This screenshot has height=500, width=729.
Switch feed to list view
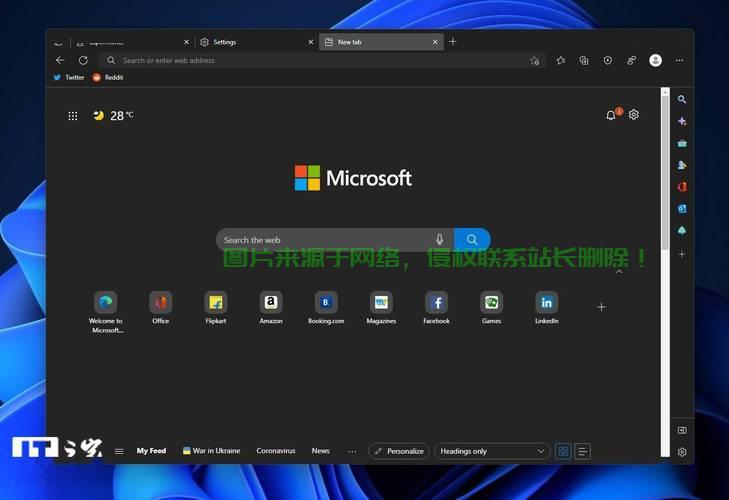583,451
